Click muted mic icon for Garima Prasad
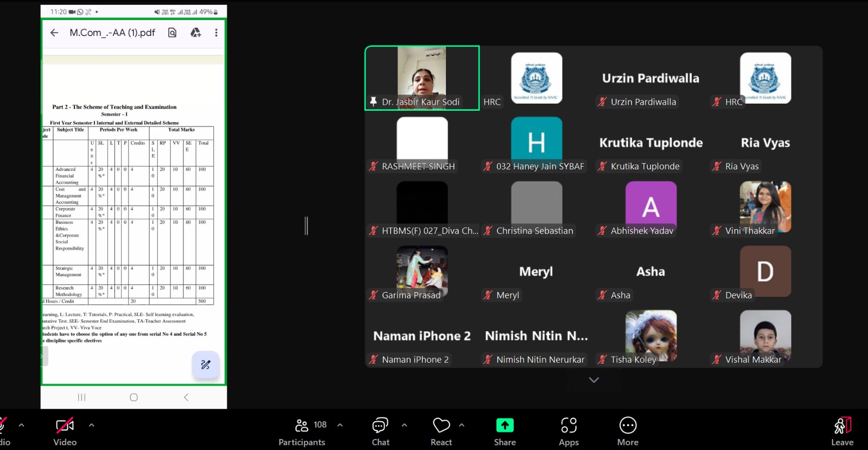868x450 pixels. coord(373,295)
